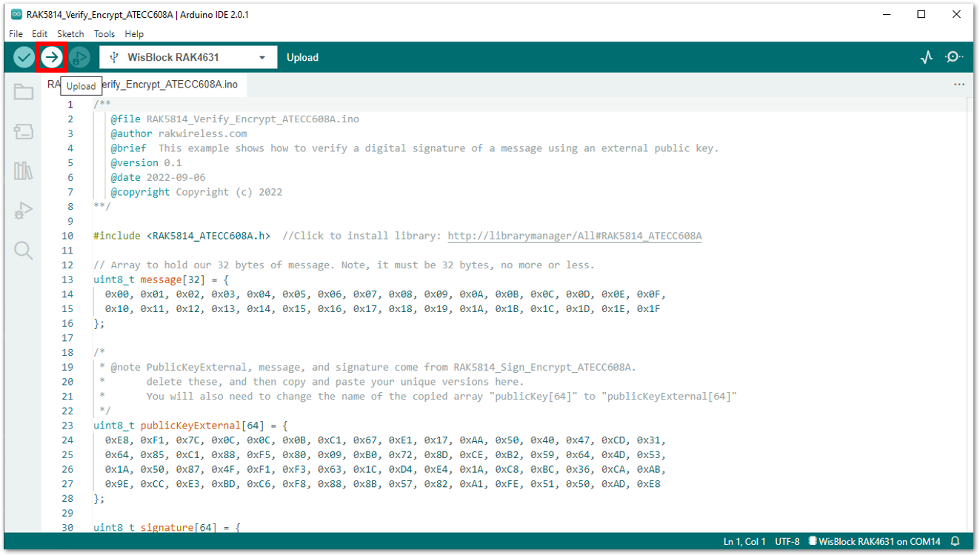Open the Help menu
The height and width of the screenshot is (556, 980).
point(134,34)
